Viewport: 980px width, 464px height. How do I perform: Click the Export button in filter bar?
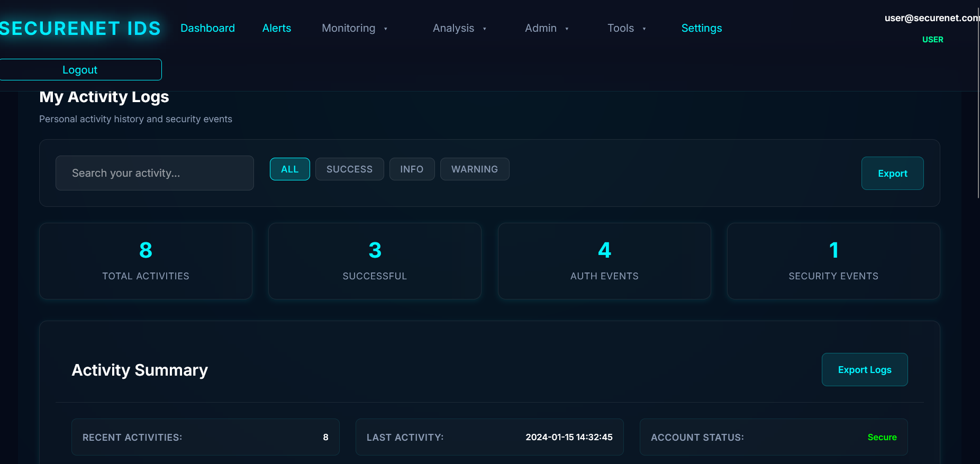click(893, 174)
